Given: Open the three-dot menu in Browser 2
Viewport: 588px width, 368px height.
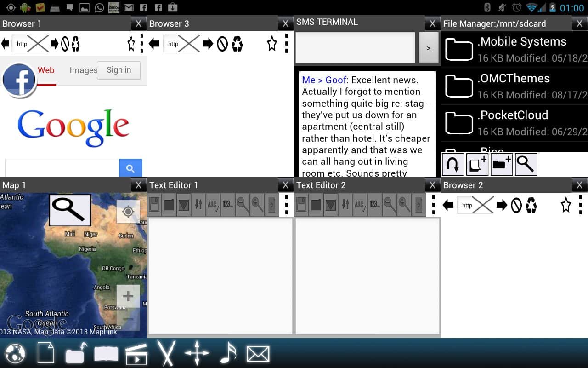Looking at the screenshot, I should click(581, 205).
